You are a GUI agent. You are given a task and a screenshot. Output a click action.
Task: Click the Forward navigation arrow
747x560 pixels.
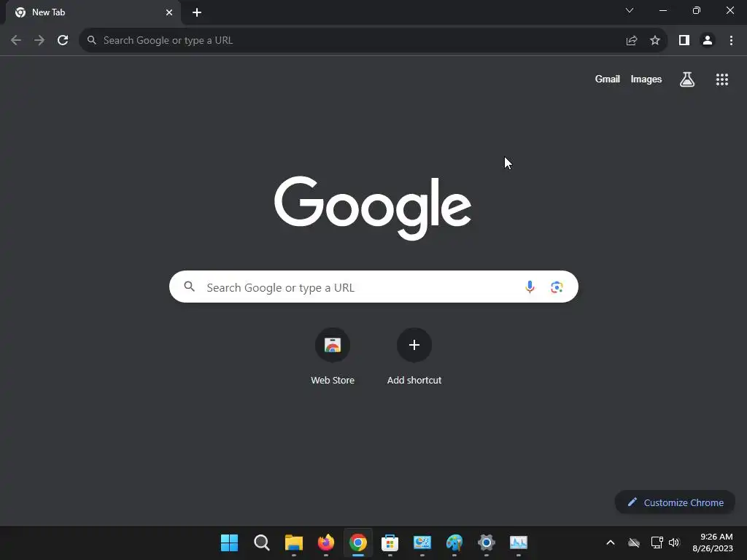point(39,41)
